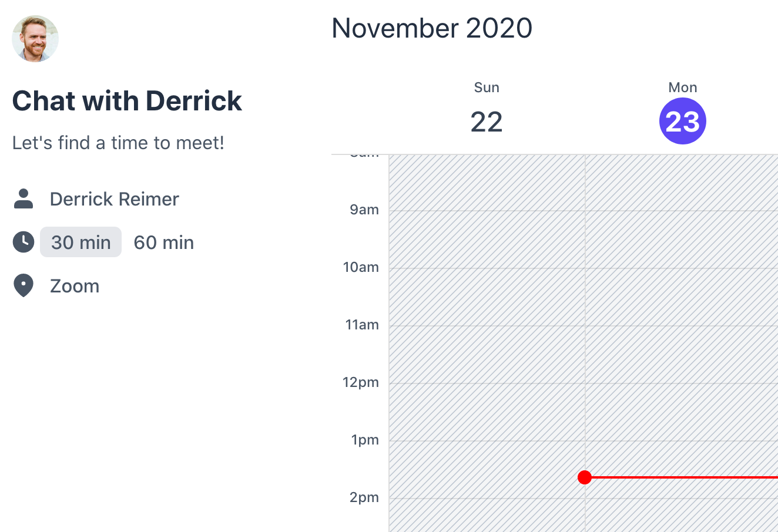Switch to the 60 min duration
This screenshot has height=532, width=778.
pos(164,242)
